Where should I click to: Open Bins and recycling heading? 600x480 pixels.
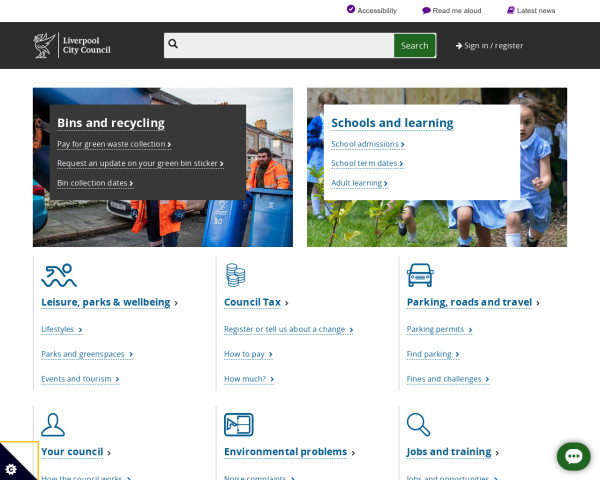point(111,123)
